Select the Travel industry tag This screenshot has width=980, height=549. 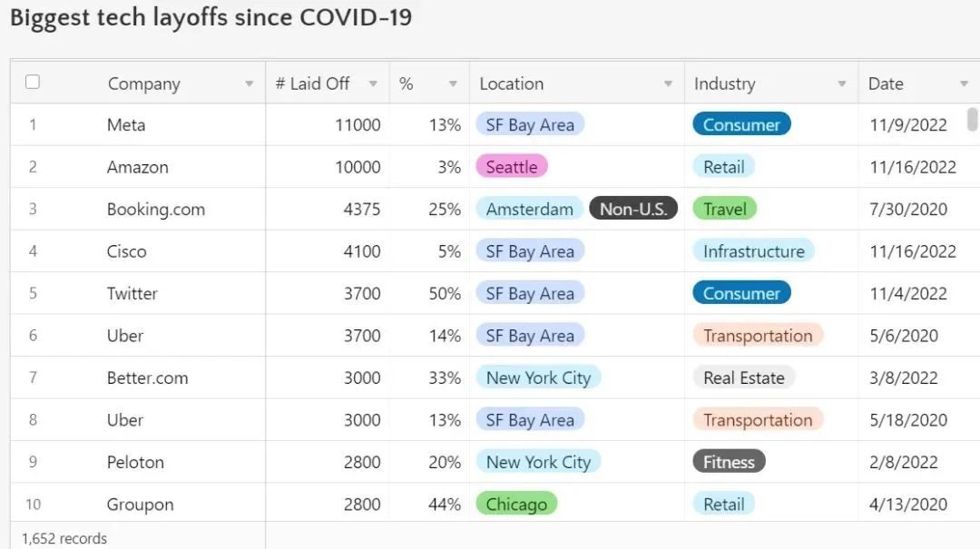pyautogui.click(x=725, y=209)
